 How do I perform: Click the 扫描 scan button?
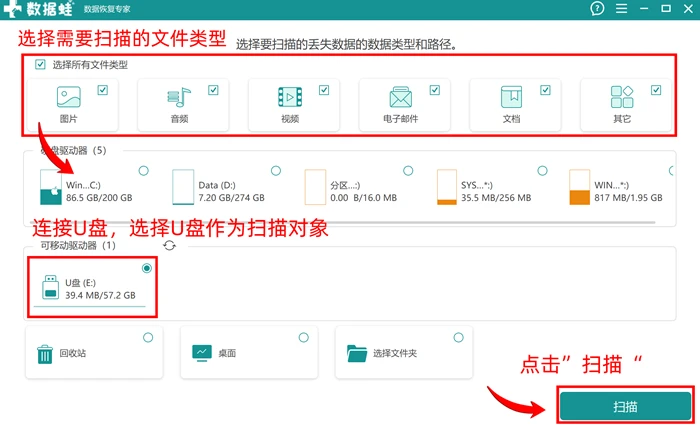tap(625, 406)
